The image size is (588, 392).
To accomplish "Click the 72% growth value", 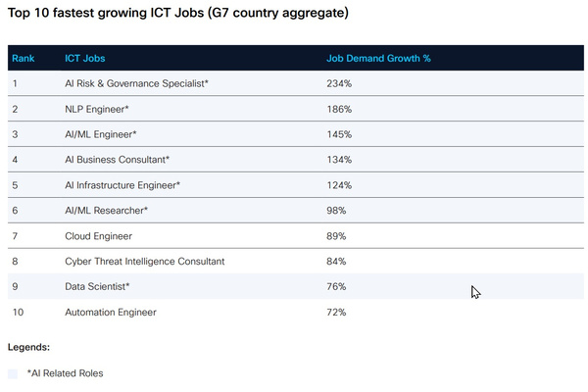I will point(336,313).
